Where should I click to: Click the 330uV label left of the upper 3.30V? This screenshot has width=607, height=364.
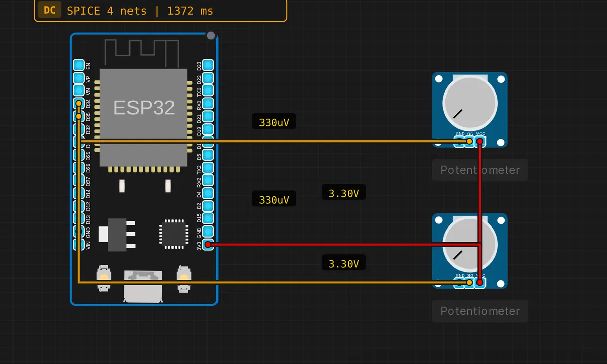click(274, 199)
